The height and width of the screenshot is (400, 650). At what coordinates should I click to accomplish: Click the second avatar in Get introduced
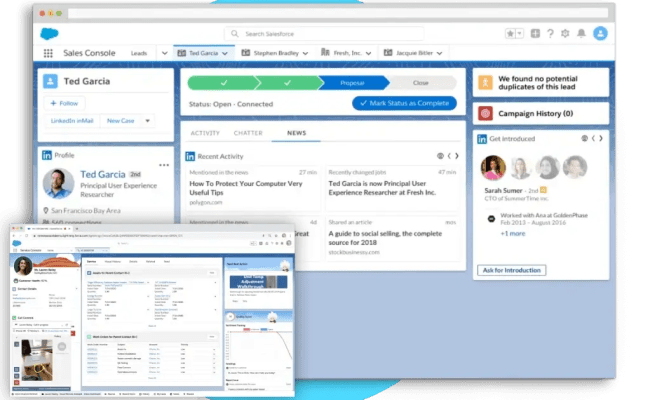(520, 167)
